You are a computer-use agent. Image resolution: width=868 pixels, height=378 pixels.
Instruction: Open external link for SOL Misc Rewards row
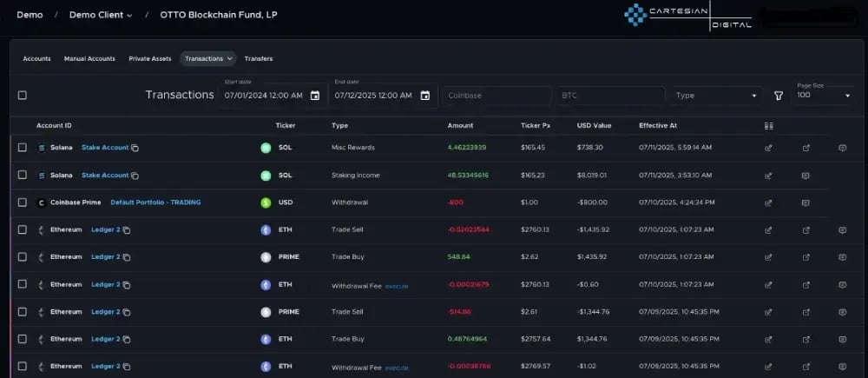pos(806,148)
